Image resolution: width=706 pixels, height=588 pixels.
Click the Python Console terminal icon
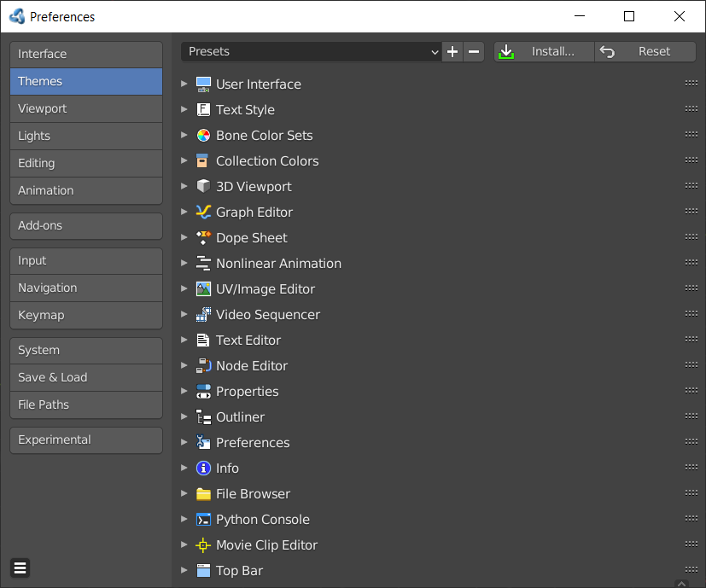[x=203, y=520]
